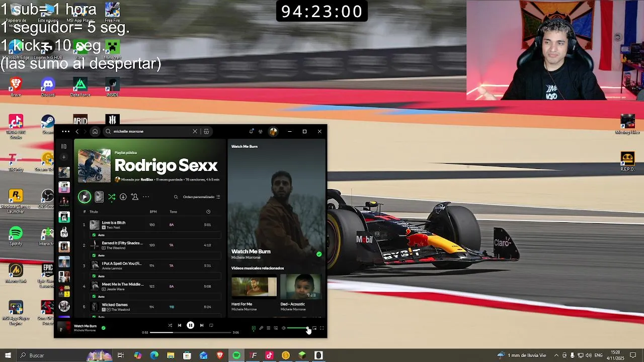
Task: Sort by duration clock column
Action: (208, 212)
